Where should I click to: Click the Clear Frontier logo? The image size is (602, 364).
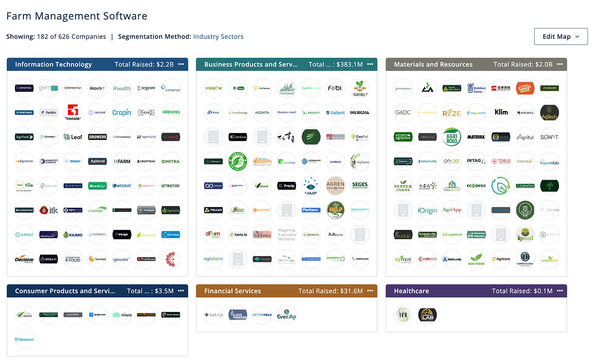point(238,314)
